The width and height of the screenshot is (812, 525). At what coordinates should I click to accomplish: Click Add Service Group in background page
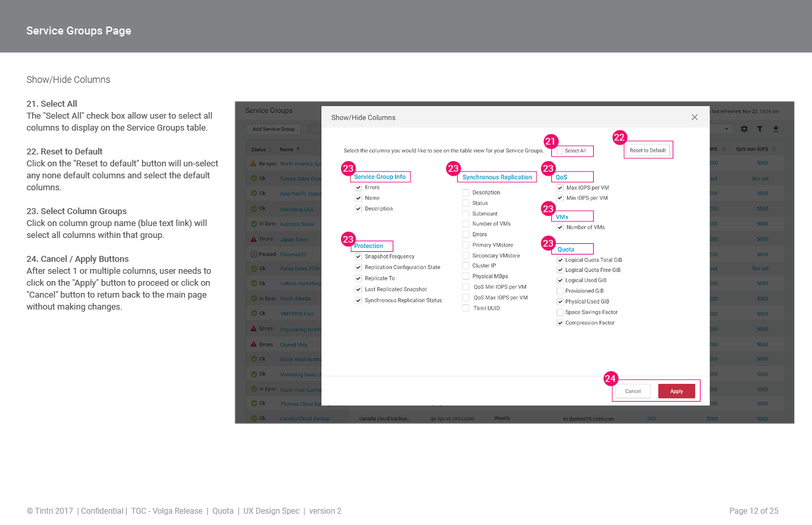274,129
